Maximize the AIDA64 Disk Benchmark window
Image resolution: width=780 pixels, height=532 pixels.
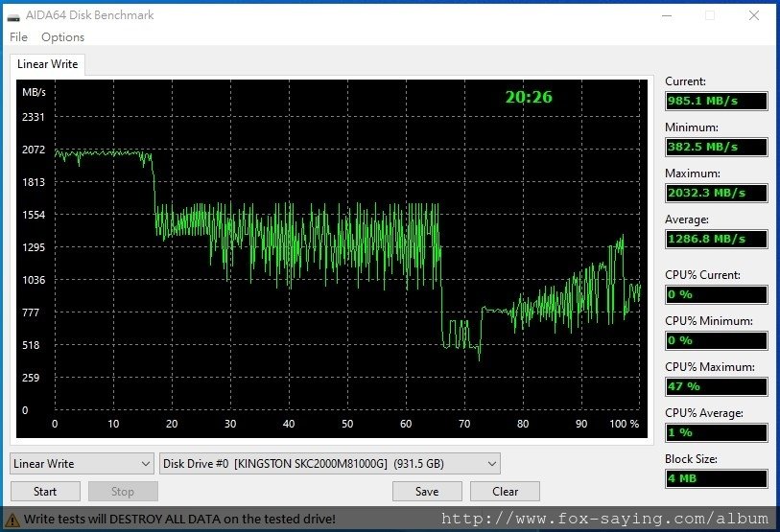(710, 15)
